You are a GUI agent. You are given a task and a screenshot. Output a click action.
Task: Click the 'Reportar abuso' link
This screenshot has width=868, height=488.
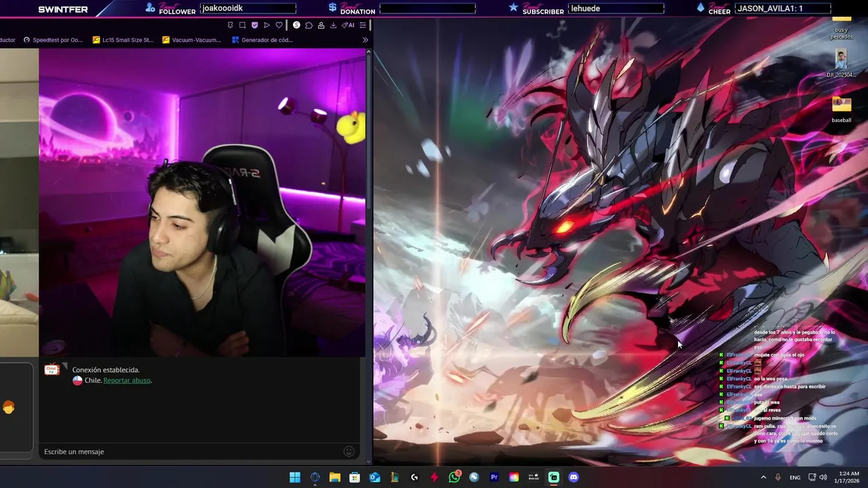tap(127, 380)
